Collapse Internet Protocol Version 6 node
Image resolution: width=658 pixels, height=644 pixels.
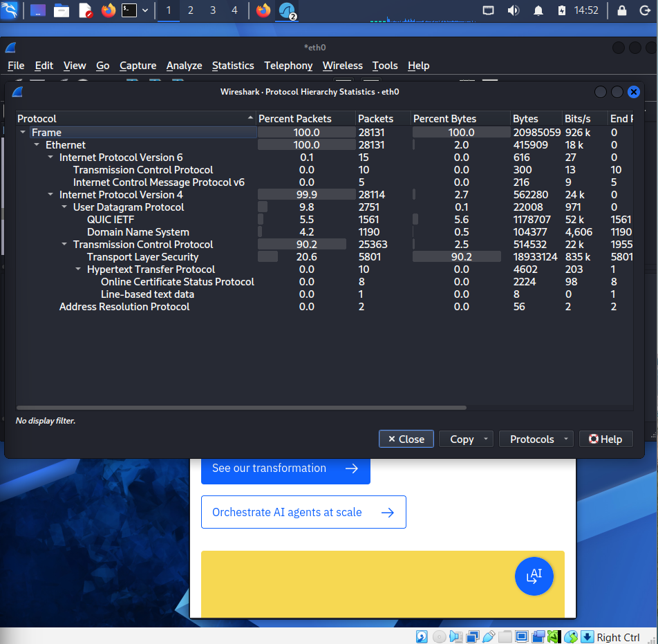pos(50,158)
